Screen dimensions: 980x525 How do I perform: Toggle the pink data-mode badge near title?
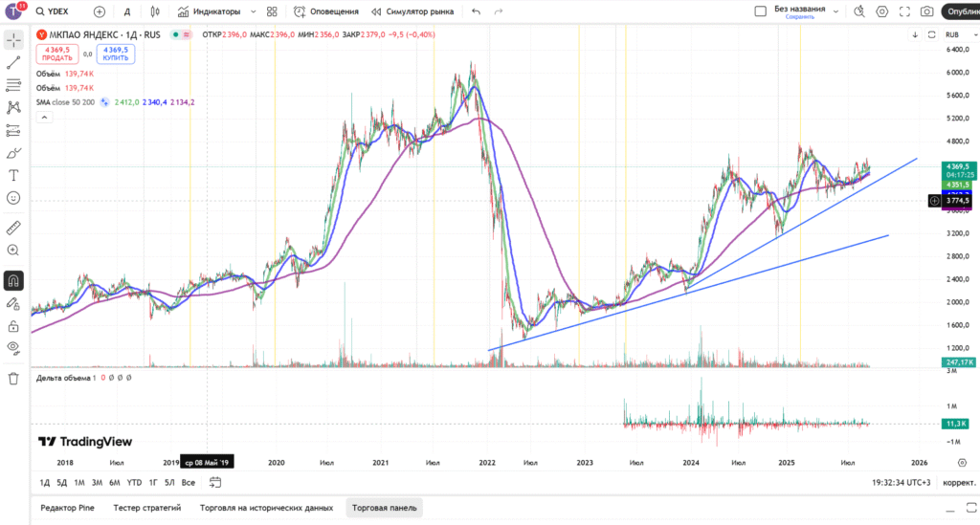coord(187,35)
